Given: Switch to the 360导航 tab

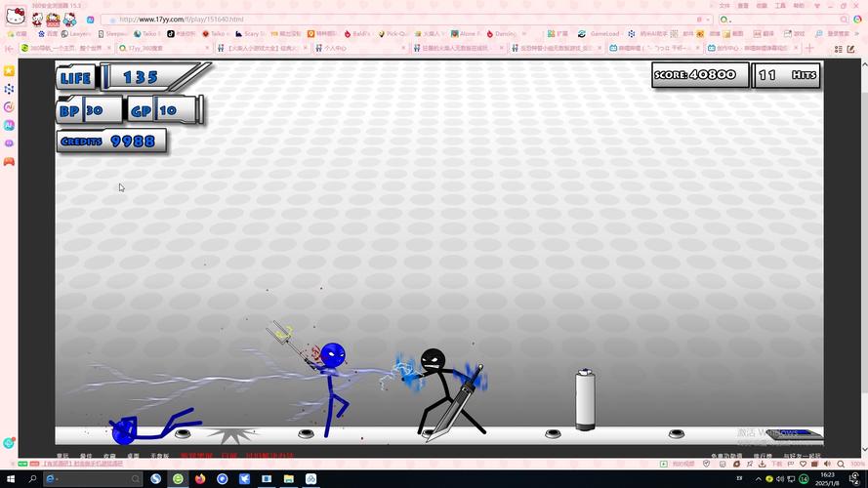Looking at the screenshot, I should (x=65, y=48).
